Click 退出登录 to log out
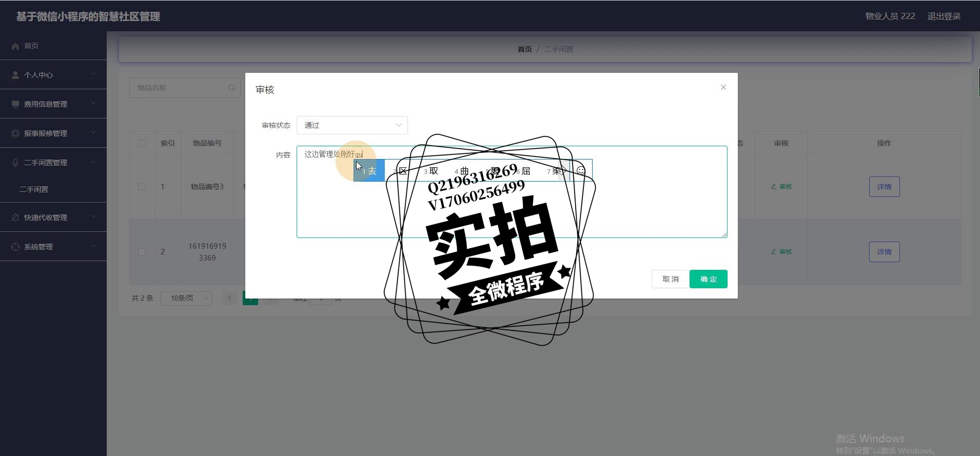Image resolution: width=980 pixels, height=456 pixels. pos(944,16)
